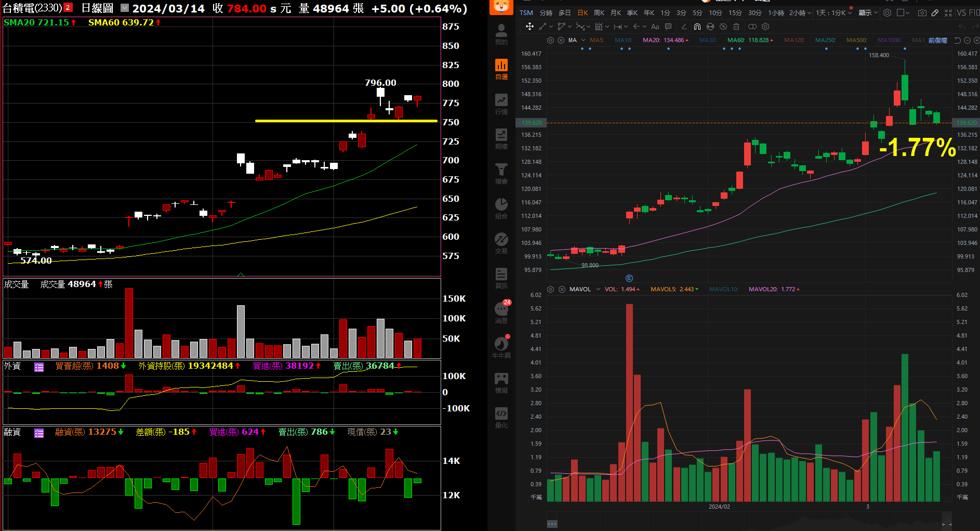Viewport: 980px width, 531px height.
Task: Zoom in chart with plus circle icon
Action: coord(977,40)
